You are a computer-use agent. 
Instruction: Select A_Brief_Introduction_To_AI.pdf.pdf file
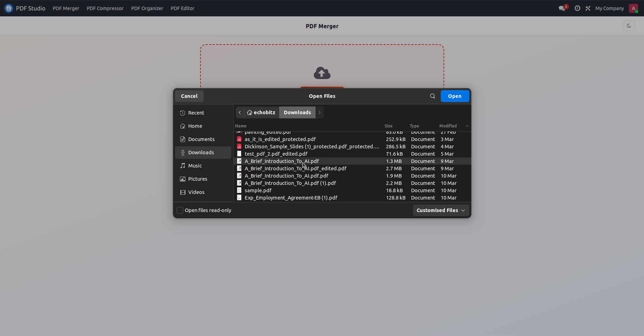[x=352, y=176]
